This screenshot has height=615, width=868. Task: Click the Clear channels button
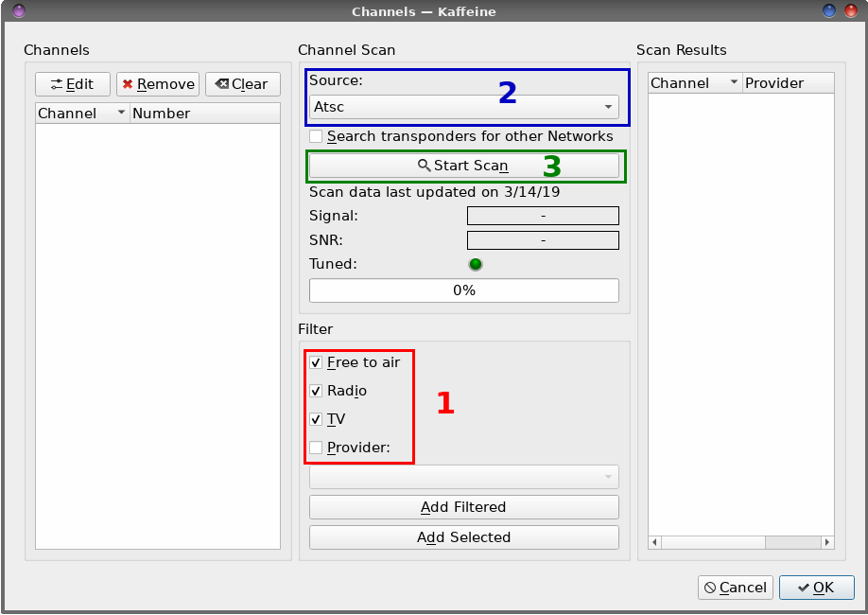click(243, 84)
